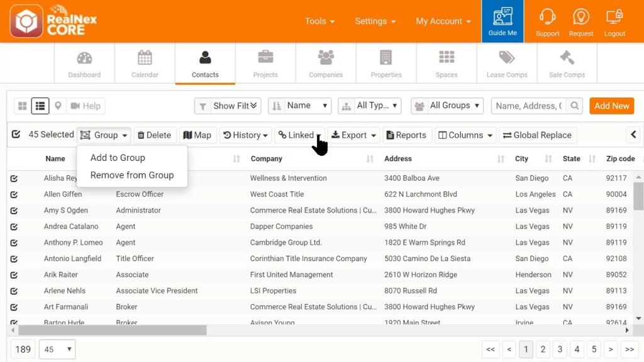
Task: Go to page 5
Action: (594, 349)
